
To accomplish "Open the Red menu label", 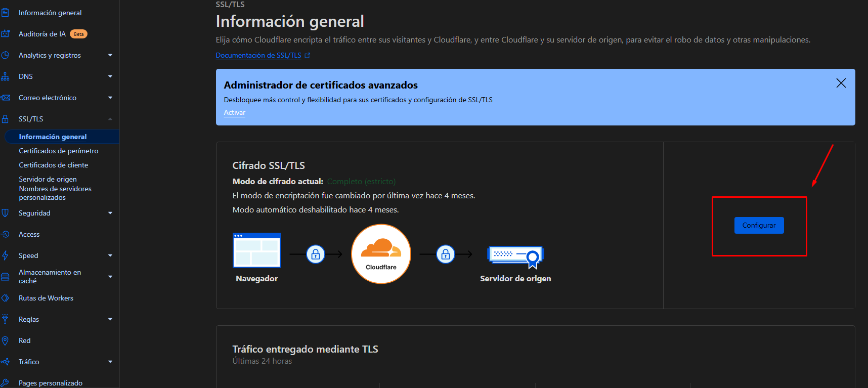I will [x=25, y=340].
